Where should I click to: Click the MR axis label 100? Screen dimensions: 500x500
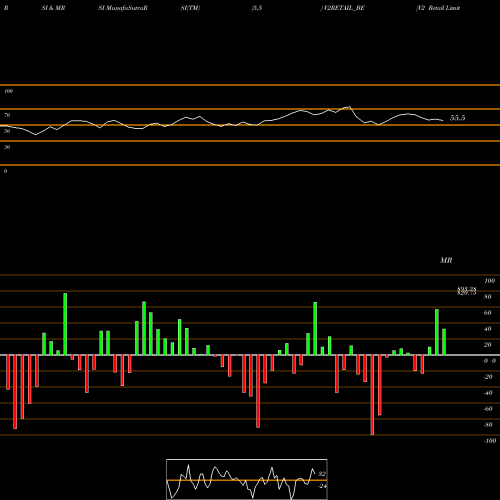point(489,281)
